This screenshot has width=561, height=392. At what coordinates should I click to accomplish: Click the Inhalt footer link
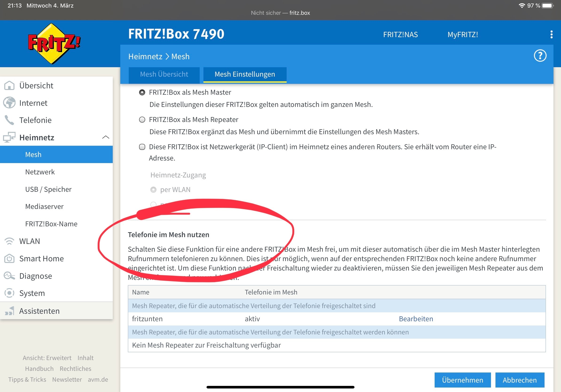point(86,358)
